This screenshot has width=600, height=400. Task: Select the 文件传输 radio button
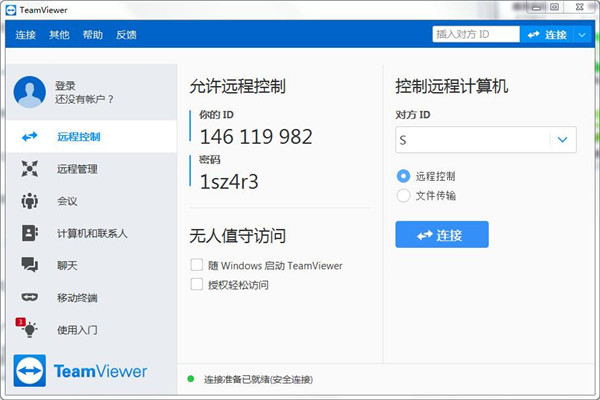403,196
